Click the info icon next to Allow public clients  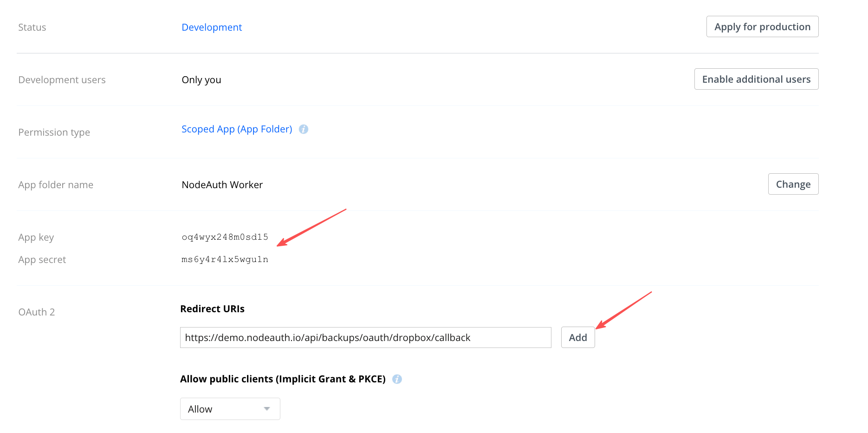tap(397, 379)
